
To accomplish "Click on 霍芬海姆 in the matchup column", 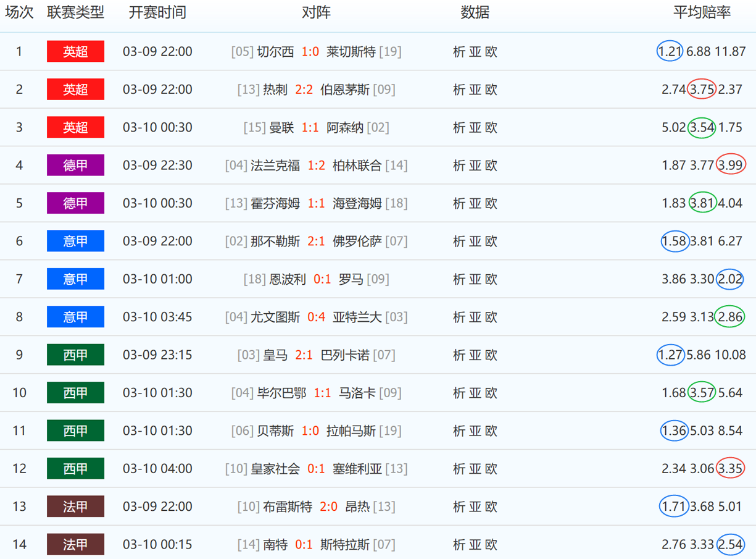I will (275, 203).
